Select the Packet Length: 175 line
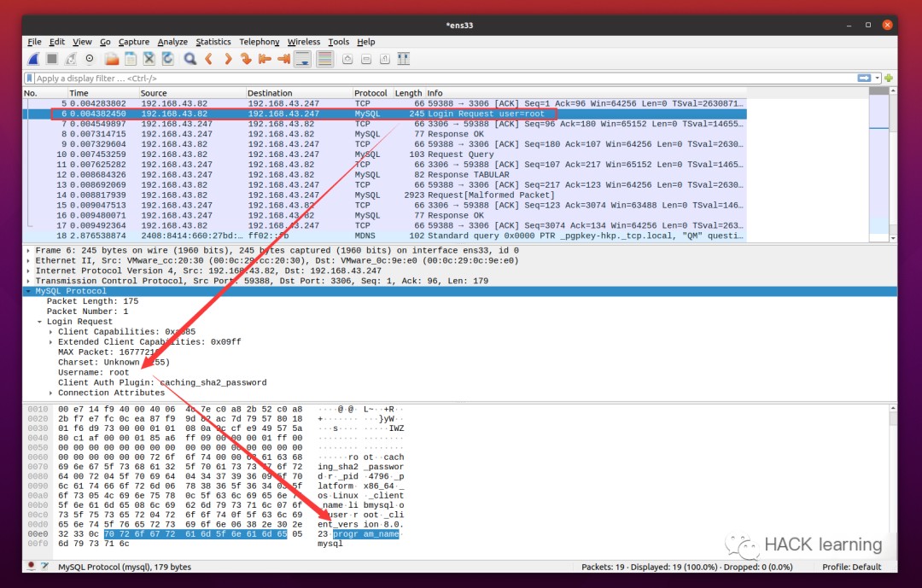This screenshot has width=922, height=588. [93, 301]
